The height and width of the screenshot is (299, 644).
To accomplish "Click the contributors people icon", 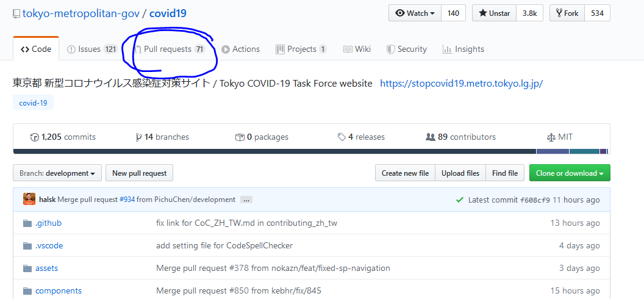I will click(x=431, y=137).
